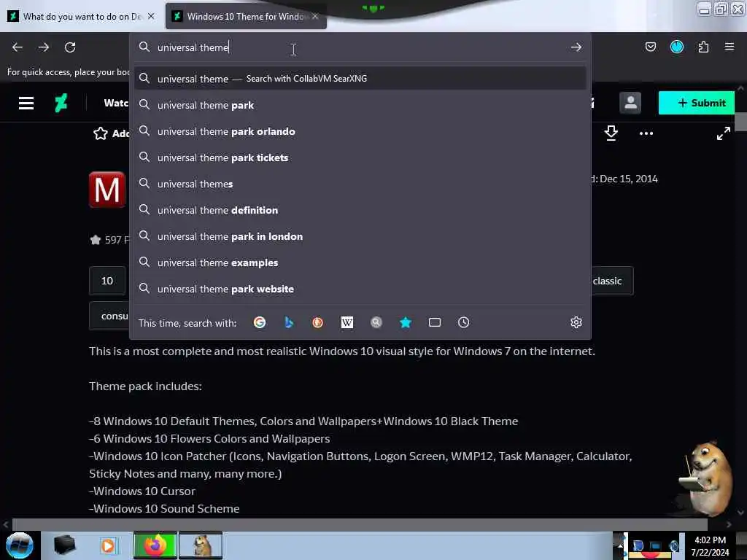Viewport: 747px width, 560px height.
Task: Select the 'universal theme examples' suggestion
Action: 360,262
